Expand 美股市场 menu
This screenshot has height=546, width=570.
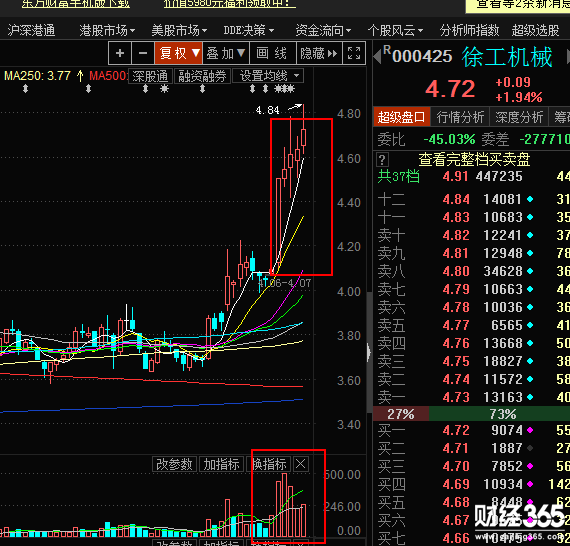tap(179, 30)
